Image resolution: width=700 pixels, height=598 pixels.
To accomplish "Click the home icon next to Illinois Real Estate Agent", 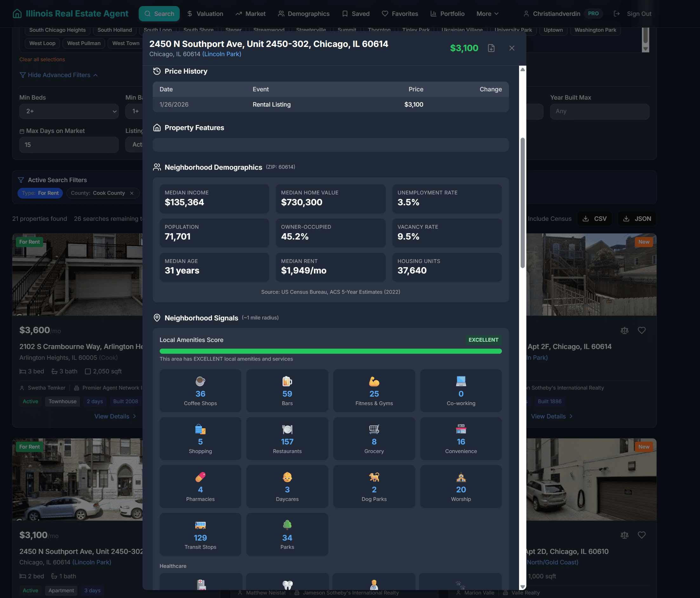I will pyautogui.click(x=17, y=14).
